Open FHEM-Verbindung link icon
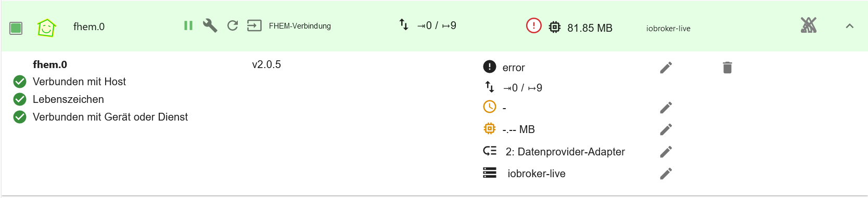Image resolution: width=868 pixels, height=198 pixels. point(254,25)
